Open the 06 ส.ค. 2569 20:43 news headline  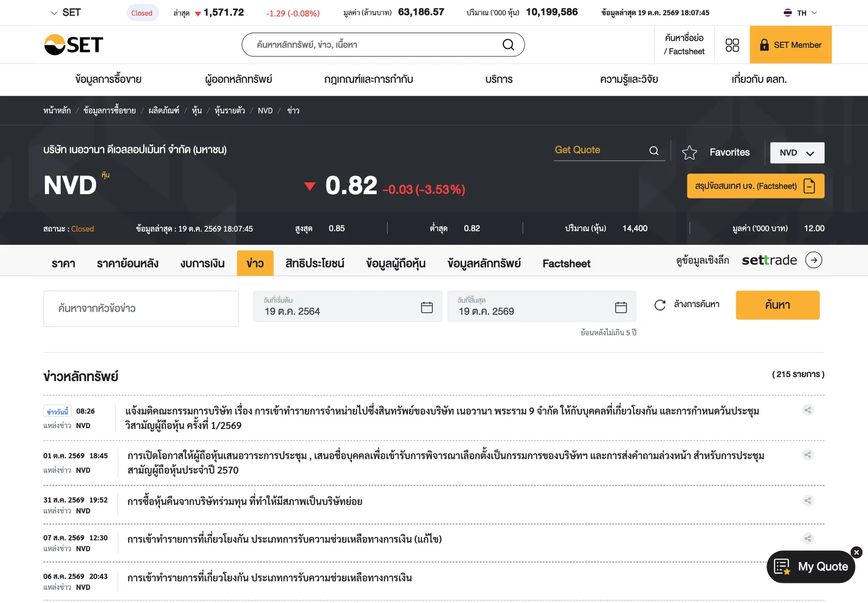pyautogui.click(x=270, y=578)
